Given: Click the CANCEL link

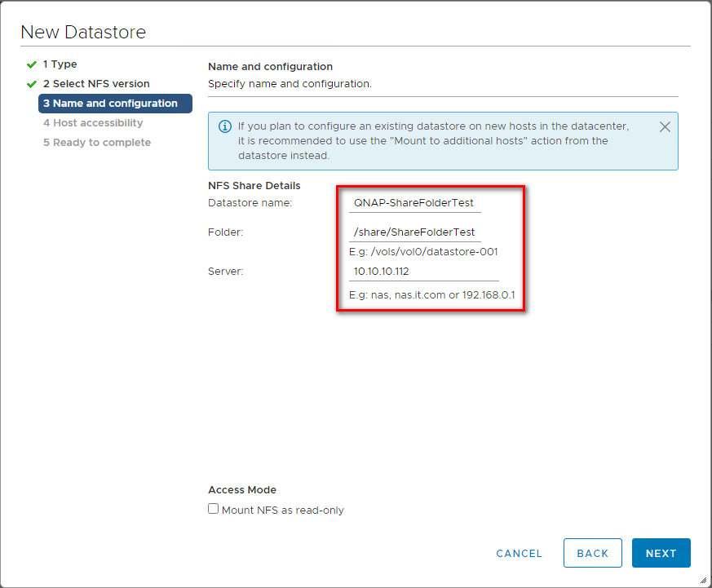Looking at the screenshot, I should (519, 554).
